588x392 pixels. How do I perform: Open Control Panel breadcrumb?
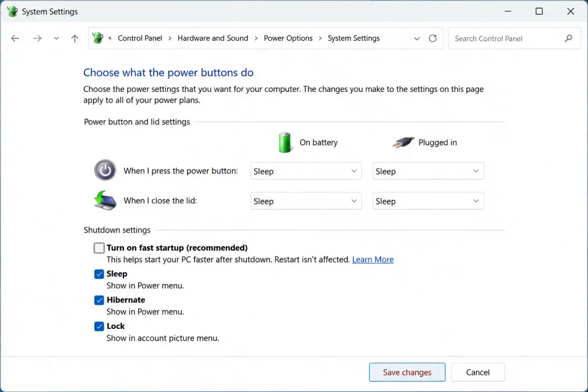pyautogui.click(x=140, y=38)
